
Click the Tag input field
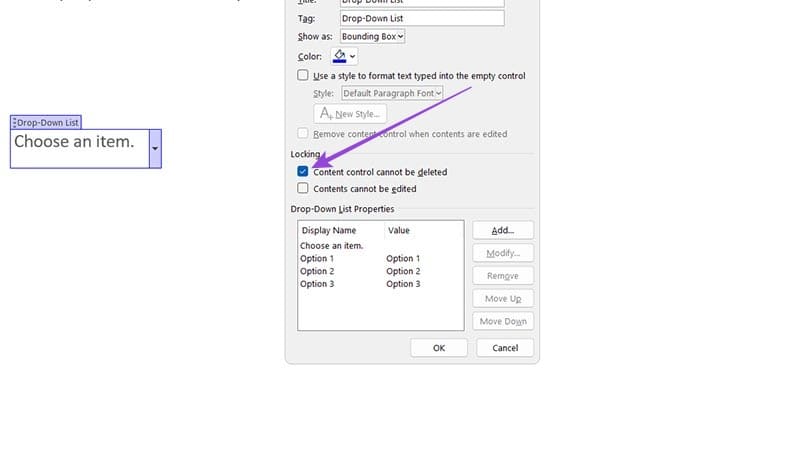(x=422, y=18)
